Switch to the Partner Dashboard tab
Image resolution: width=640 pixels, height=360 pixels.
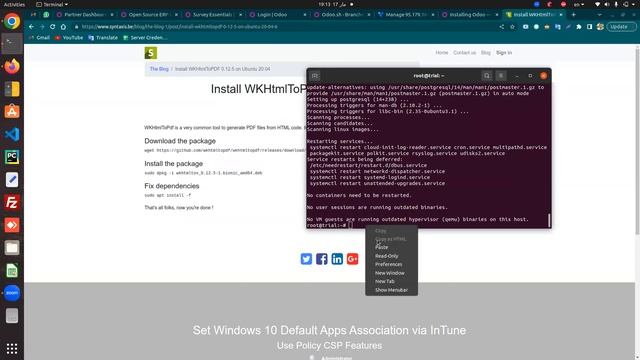click(84, 14)
